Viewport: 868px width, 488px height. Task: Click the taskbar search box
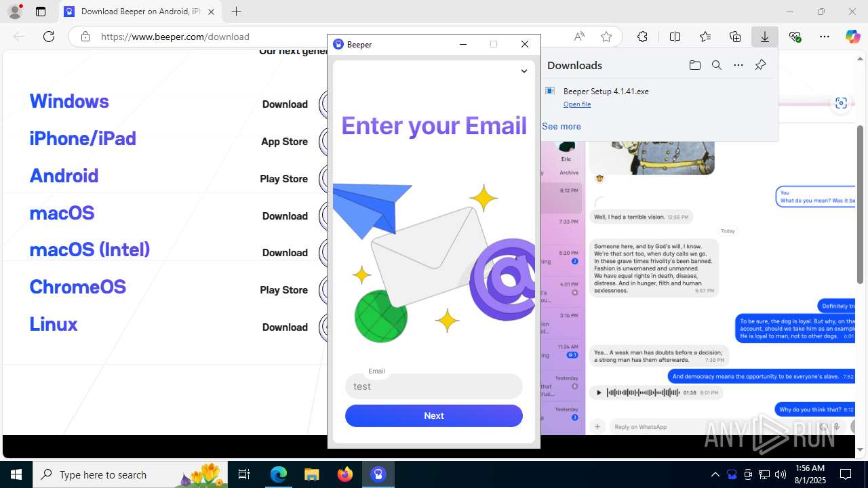[x=130, y=474]
